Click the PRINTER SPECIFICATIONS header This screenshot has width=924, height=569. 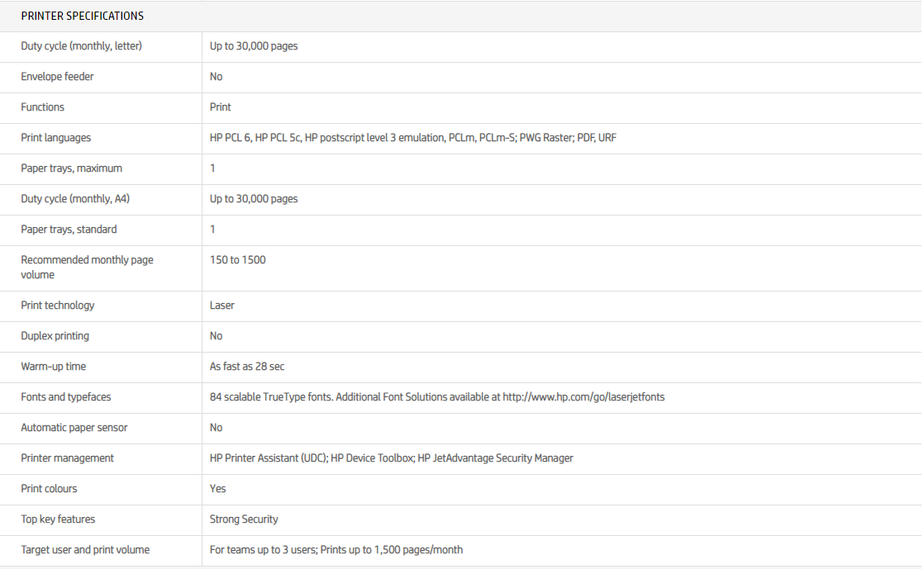point(82,16)
